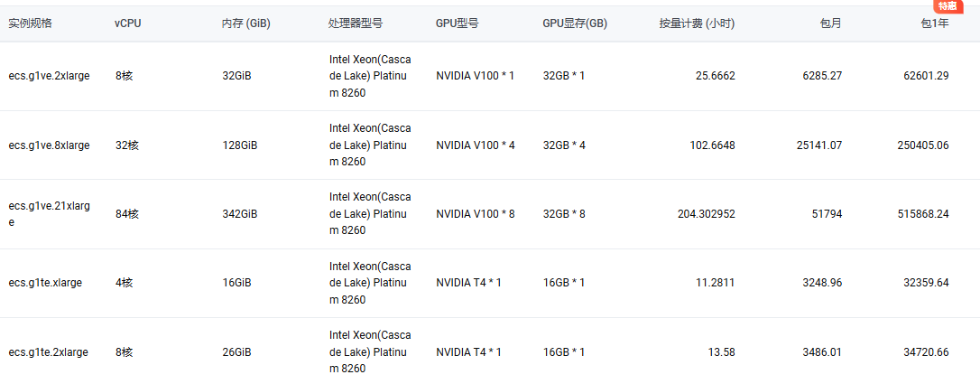
Task: Click the vCPU column header
Action: tap(128, 23)
